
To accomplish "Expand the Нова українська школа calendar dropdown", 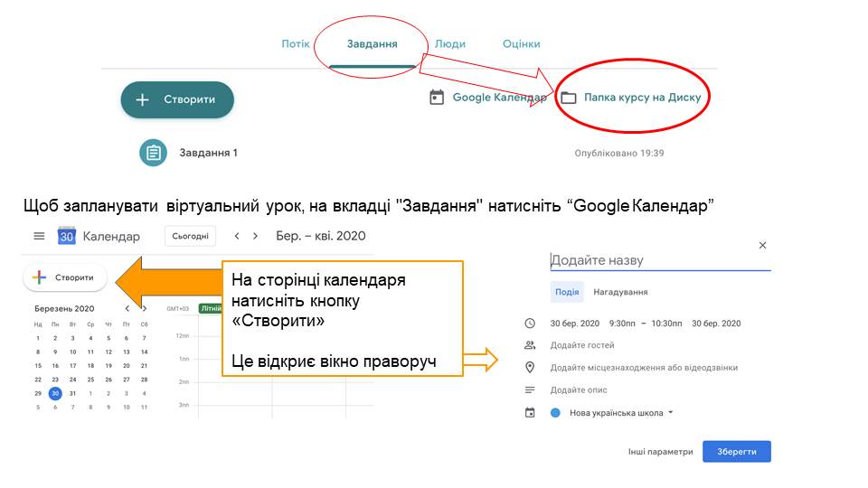I will pyautogui.click(x=671, y=413).
